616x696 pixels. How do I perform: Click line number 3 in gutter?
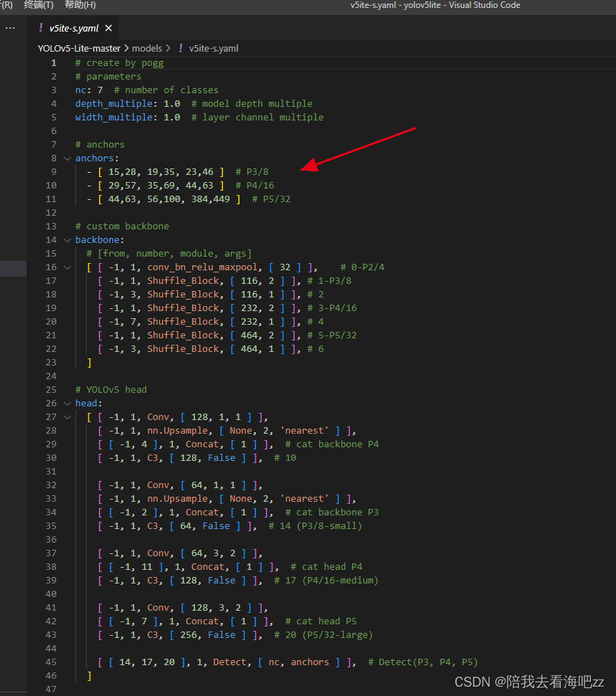[x=54, y=90]
